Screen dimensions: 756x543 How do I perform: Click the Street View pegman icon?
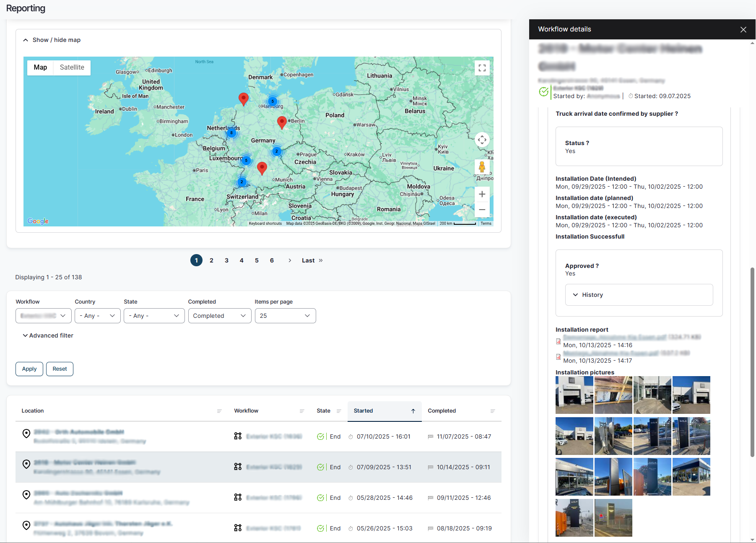click(482, 167)
